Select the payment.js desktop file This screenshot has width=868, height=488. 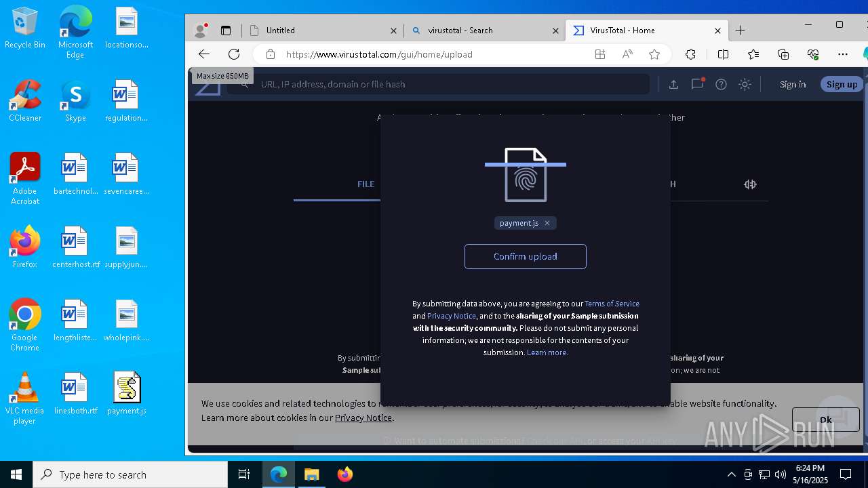point(127,393)
